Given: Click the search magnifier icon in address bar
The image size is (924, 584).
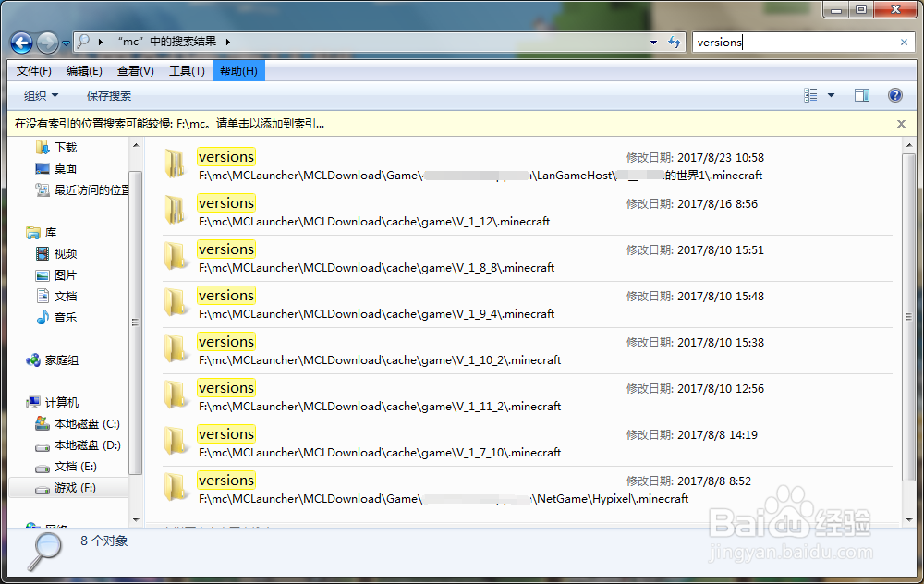Looking at the screenshot, I should [84, 42].
